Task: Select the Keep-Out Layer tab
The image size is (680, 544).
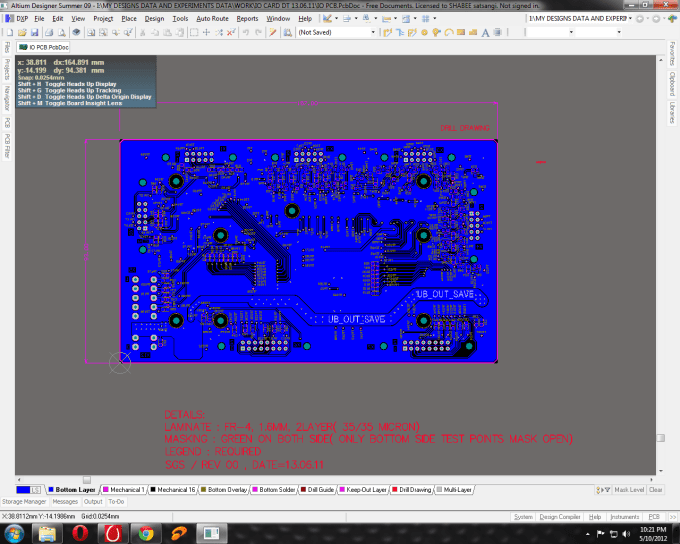Action: pyautogui.click(x=363, y=490)
